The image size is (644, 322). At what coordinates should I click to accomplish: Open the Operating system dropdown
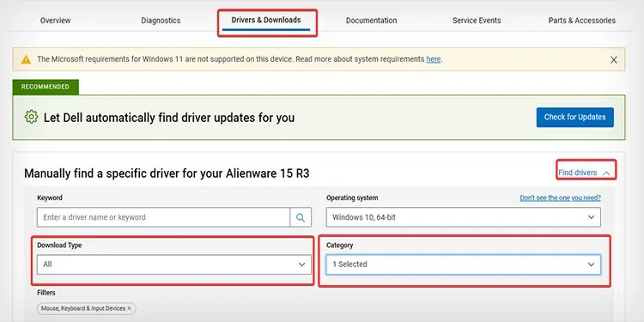click(x=464, y=217)
